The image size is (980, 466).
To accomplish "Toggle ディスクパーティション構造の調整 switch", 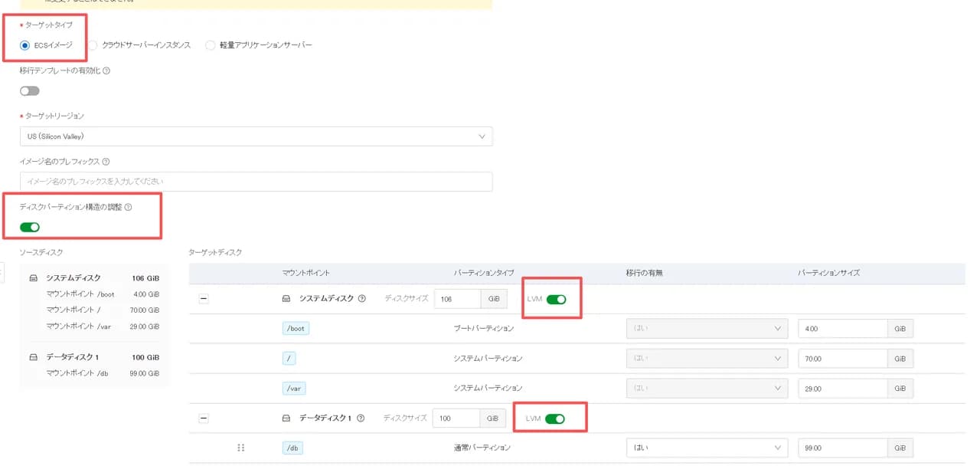I will point(30,227).
